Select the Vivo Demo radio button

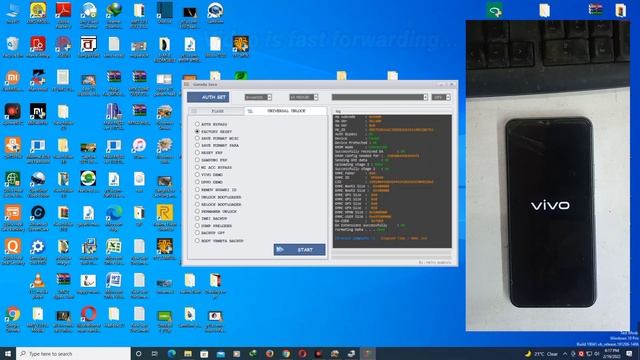[x=197, y=175]
